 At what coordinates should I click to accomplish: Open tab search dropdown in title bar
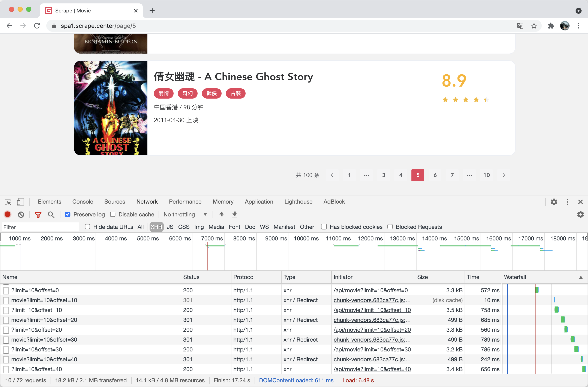click(x=578, y=11)
